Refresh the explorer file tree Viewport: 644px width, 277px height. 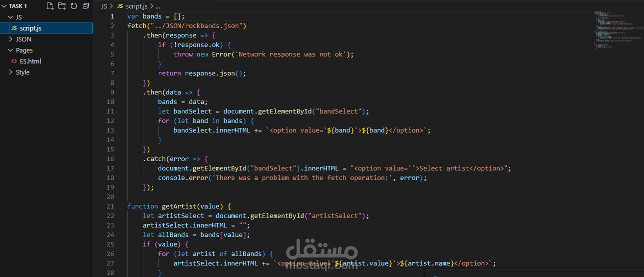pos(74,6)
